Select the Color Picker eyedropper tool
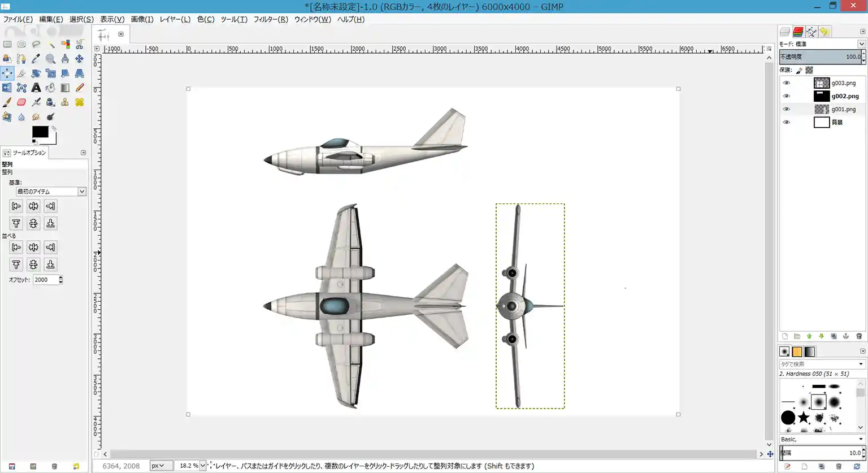 click(36, 59)
